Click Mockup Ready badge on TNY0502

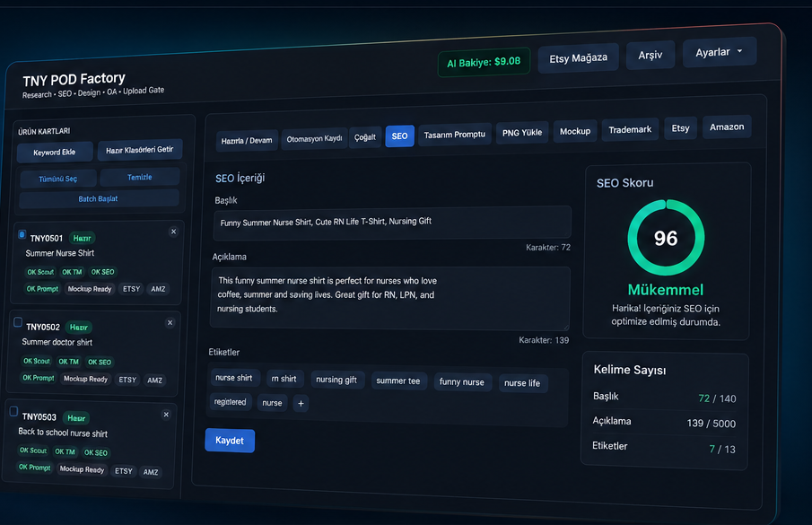(85, 379)
